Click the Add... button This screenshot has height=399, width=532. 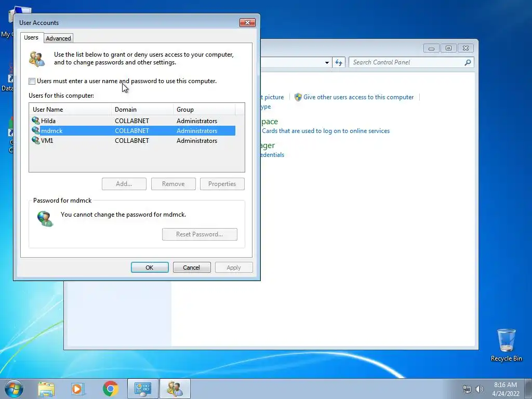(x=124, y=184)
